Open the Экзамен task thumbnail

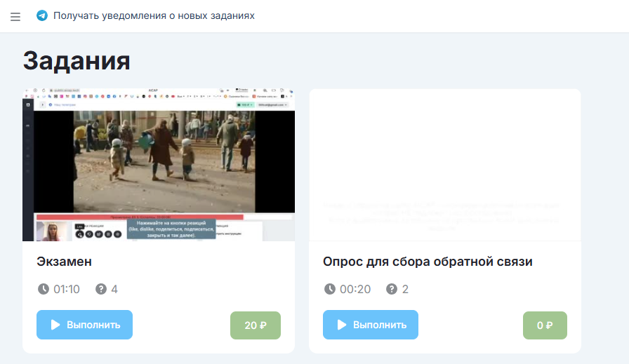pos(159,165)
